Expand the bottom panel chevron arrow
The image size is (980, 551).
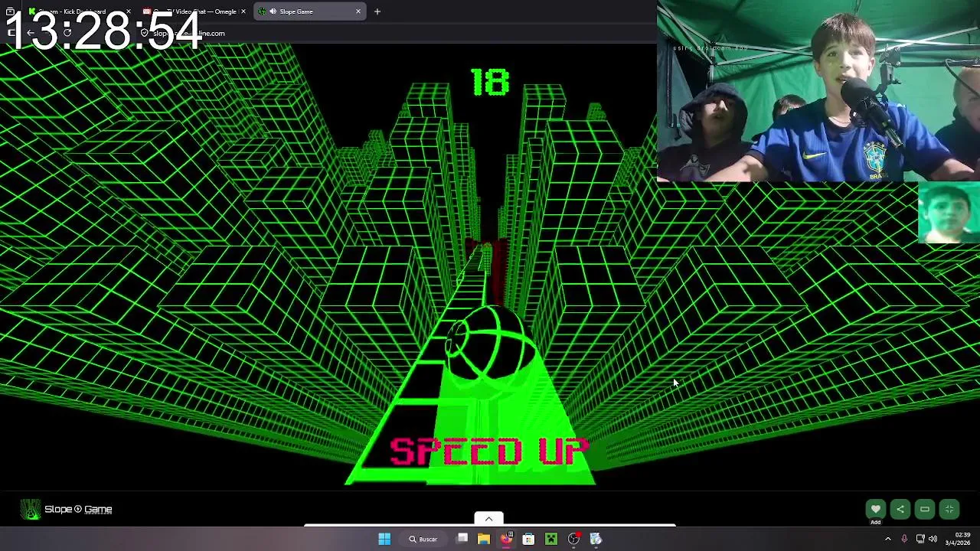[488, 519]
